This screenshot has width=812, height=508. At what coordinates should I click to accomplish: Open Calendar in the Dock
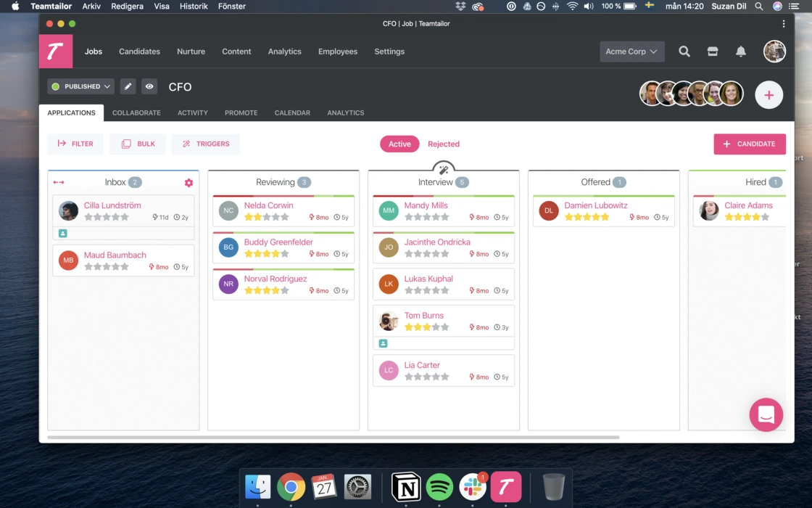[x=324, y=487]
